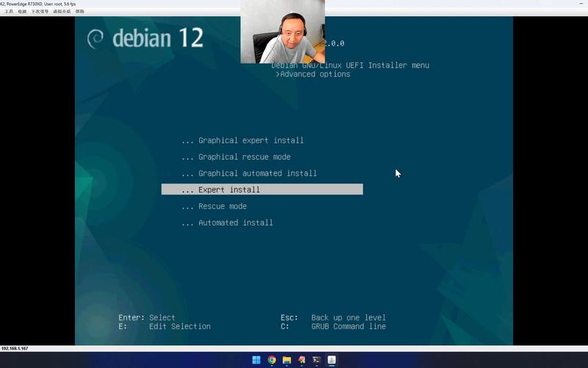The height and width of the screenshot is (368, 588).
Task: Open the 虚拟介质 (Virtual Media) menu
Action: coord(62,11)
